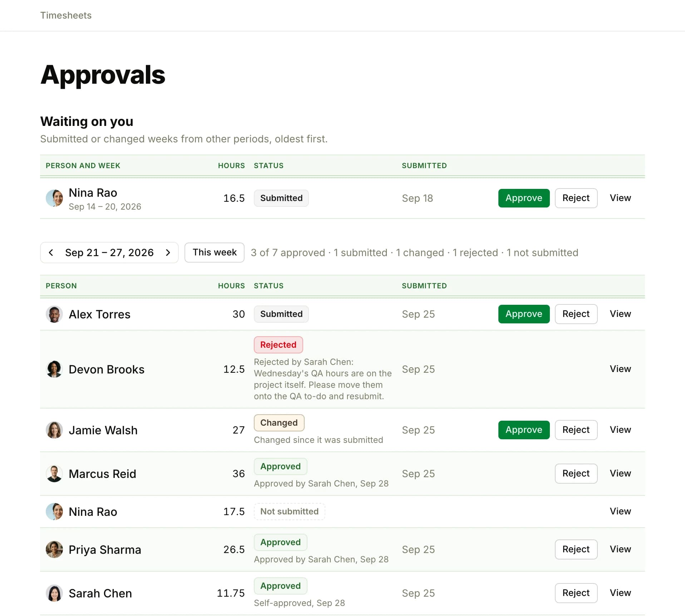This screenshot has width=685, height=616.
Task: Click Priya Sharma's avatar
Action: click(54, 549)
